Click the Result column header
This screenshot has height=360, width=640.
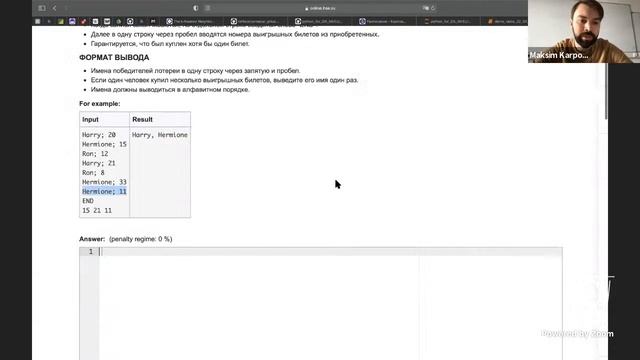tap(142, 120)
